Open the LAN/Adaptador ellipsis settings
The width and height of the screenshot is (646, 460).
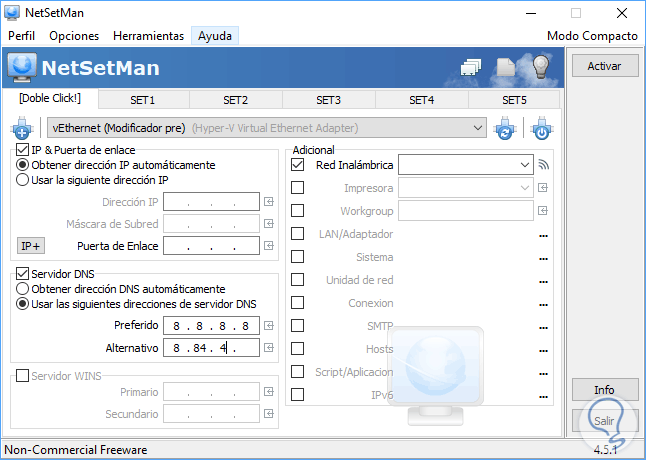coord(543,236)
